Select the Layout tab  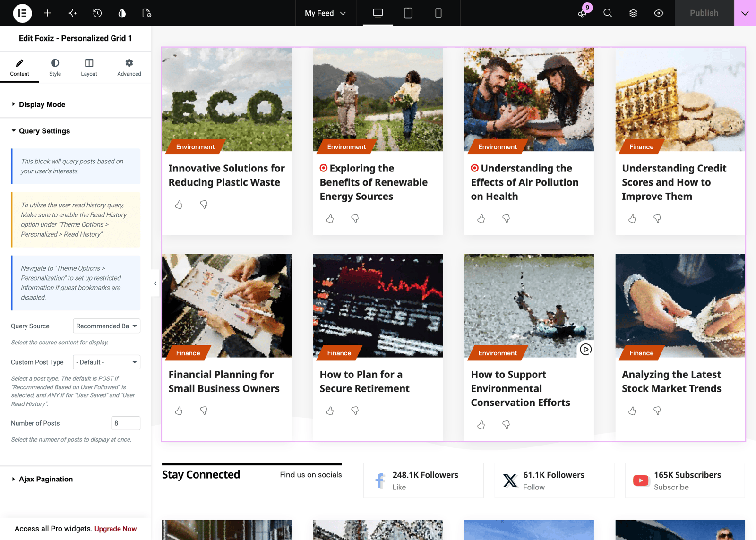tap(89, 68)
